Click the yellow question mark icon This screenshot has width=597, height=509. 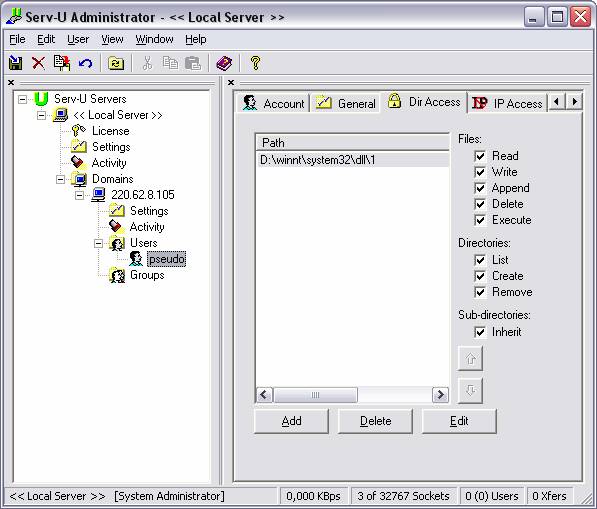point(255,63)
